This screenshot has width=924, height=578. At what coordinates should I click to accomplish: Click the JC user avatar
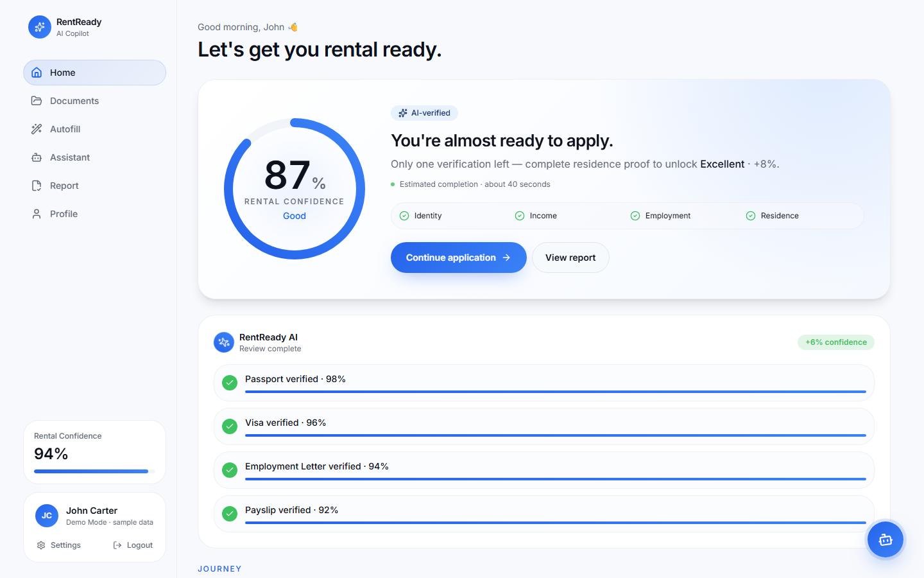pyautogui.click(x=46, y=516)
